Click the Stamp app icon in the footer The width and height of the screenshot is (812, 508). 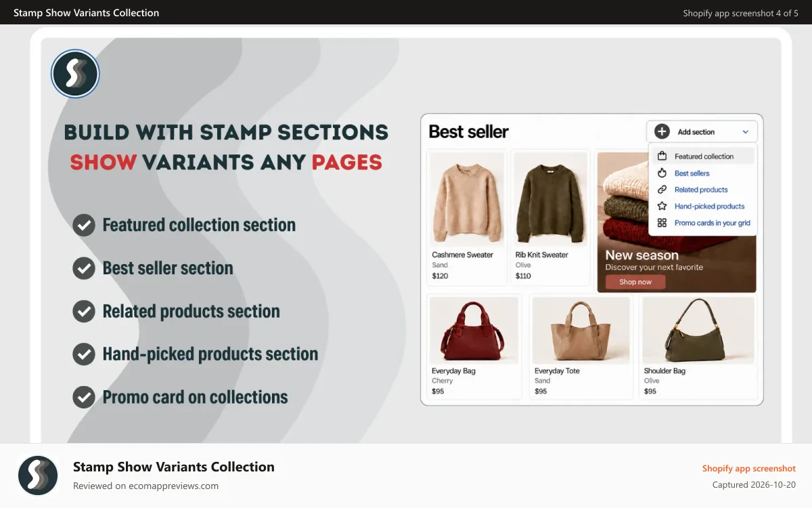coord(38,475)
